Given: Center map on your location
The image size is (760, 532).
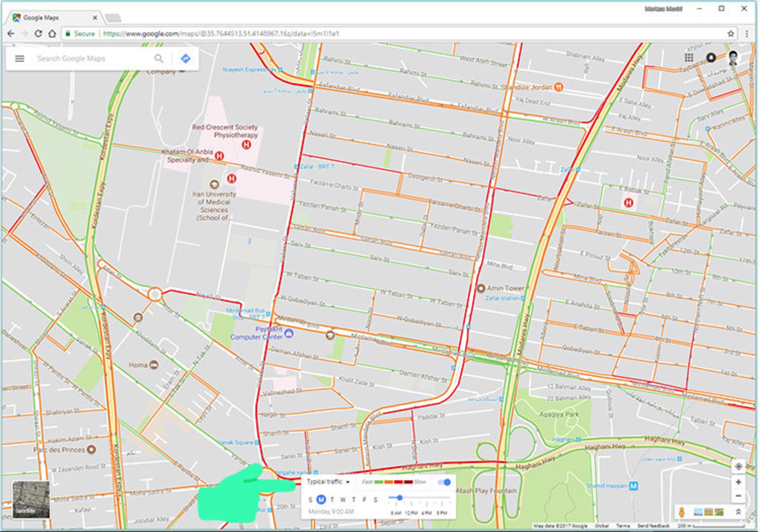Looking at the screenshot, I should pyautogui.click(x=738, y=467).
